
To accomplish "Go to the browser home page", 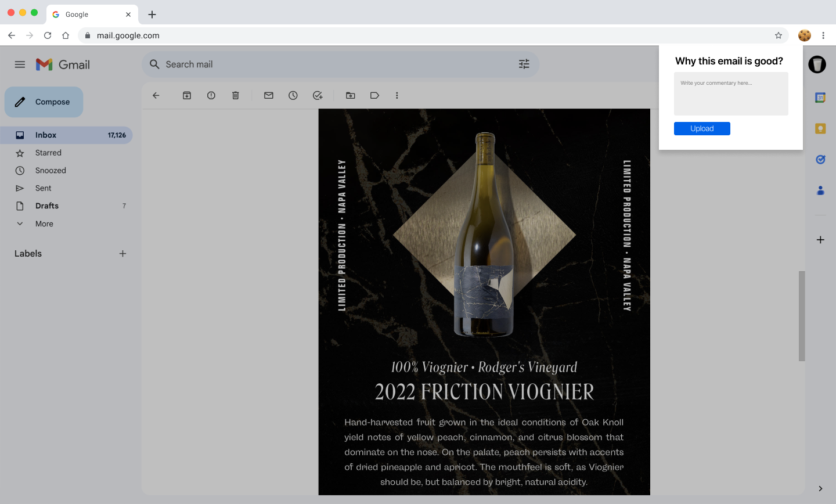I will [66, 35].
